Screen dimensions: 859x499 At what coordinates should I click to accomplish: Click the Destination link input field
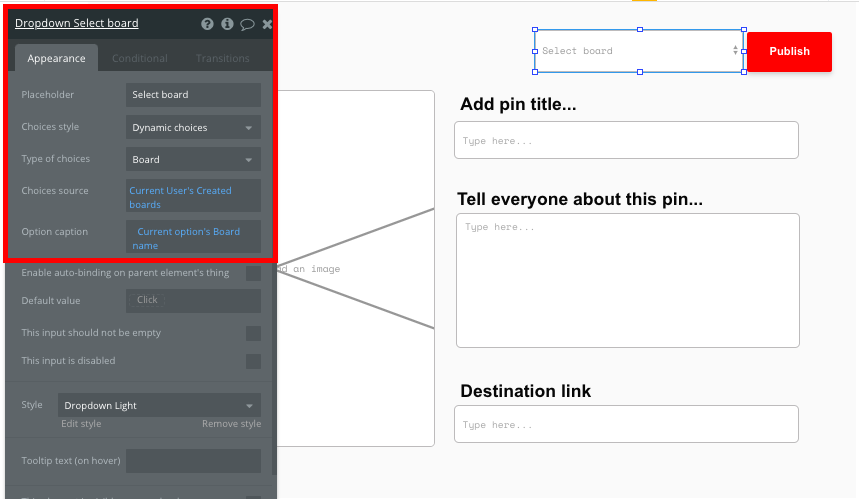[x=626, y=424]
